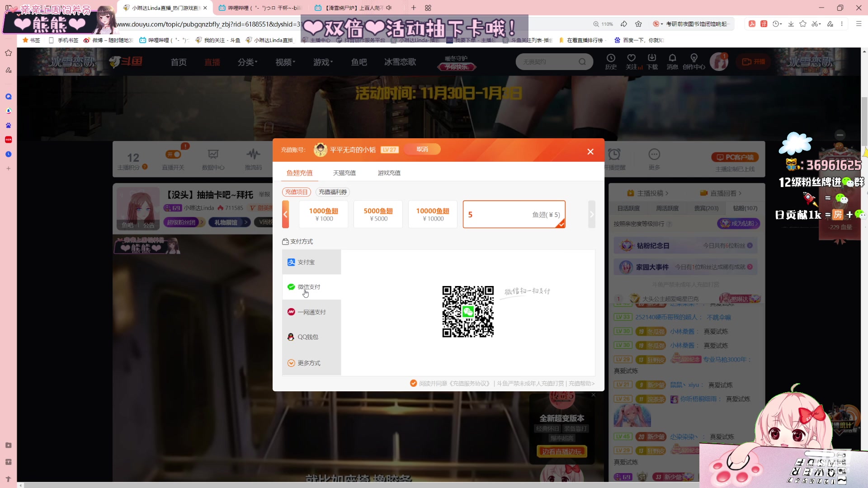
Task: Open 推流码 icon in streamer toolbar
Action: (253, 159)
